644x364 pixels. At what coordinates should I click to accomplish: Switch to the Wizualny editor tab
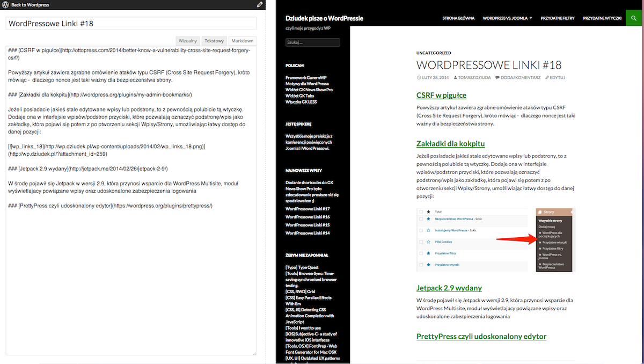(x=188, y=41)
